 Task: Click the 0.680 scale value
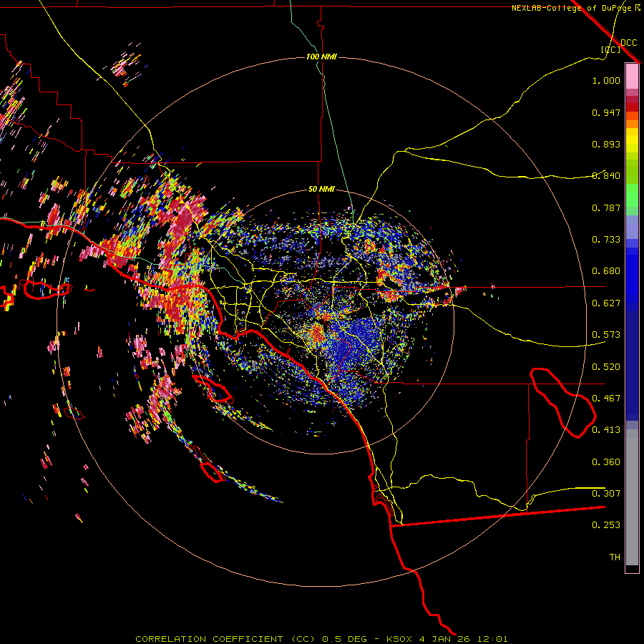pos(606,271)
